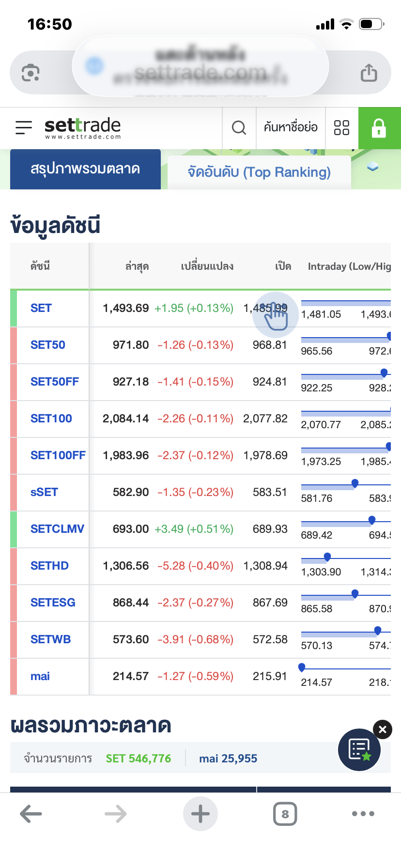
Task: Open browser more options ellipsis
Action: [x=363, y=814]
